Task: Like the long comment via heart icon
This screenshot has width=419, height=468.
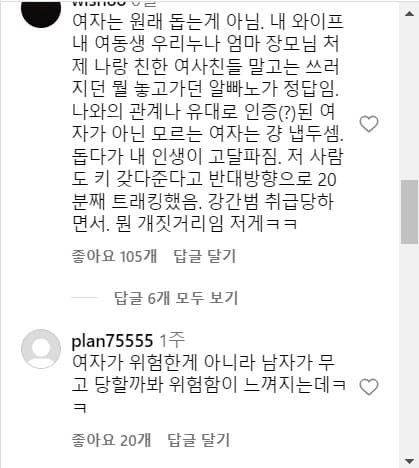Action: pos(369,124)
